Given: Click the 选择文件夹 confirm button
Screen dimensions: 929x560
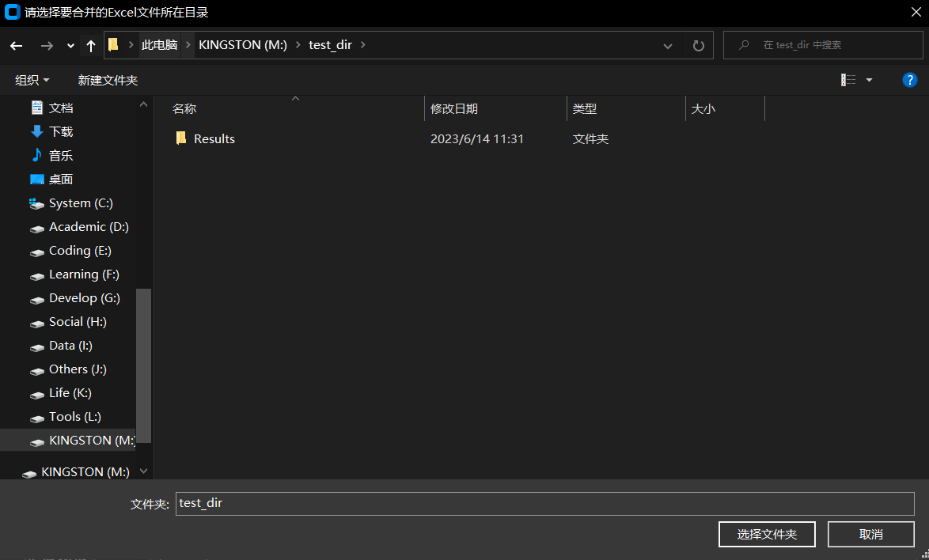Looking at the screenshot, I should pyautogui.click(x=766, y=534).
